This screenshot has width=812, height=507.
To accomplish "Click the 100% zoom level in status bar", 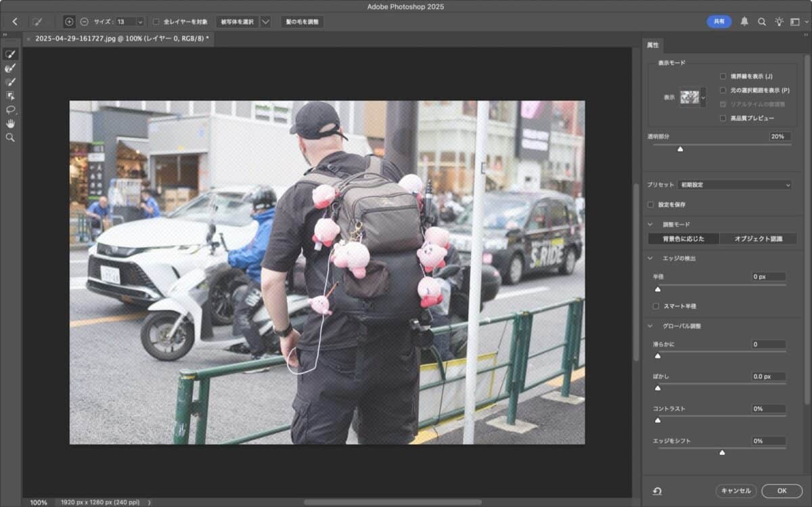I will [x=39, y=502].
